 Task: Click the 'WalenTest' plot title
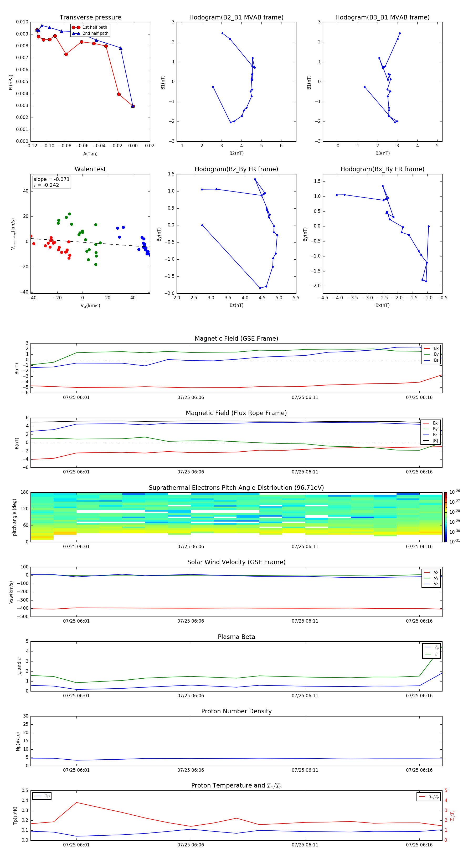tap(90, 169)
